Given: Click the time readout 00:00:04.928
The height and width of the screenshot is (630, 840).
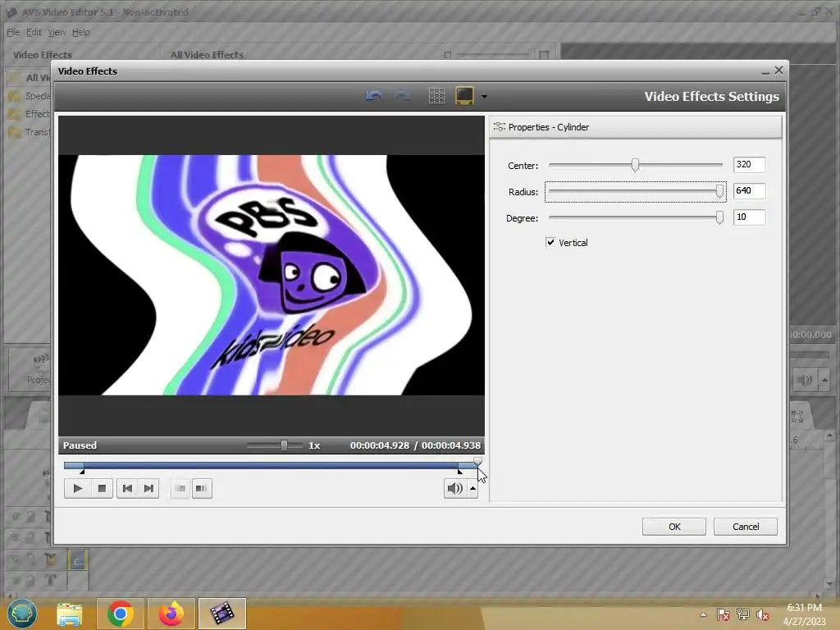Looking at the screenshot, I should click(x=379, y=445).
